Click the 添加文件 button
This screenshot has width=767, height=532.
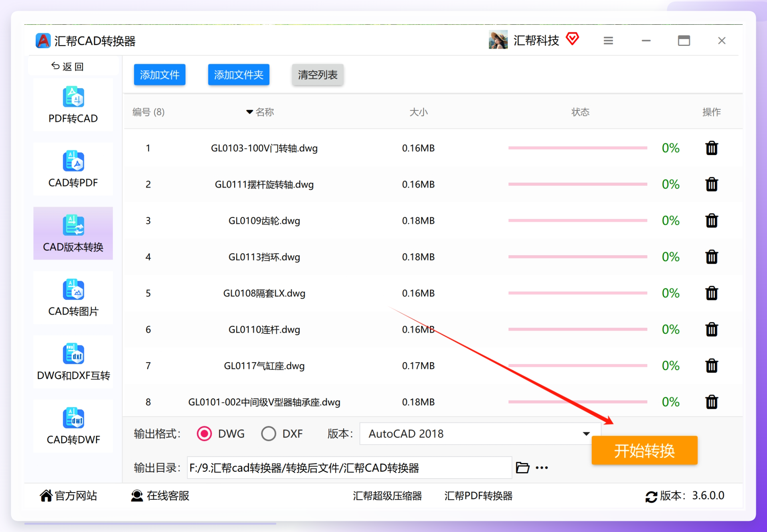tap(160, 75)
